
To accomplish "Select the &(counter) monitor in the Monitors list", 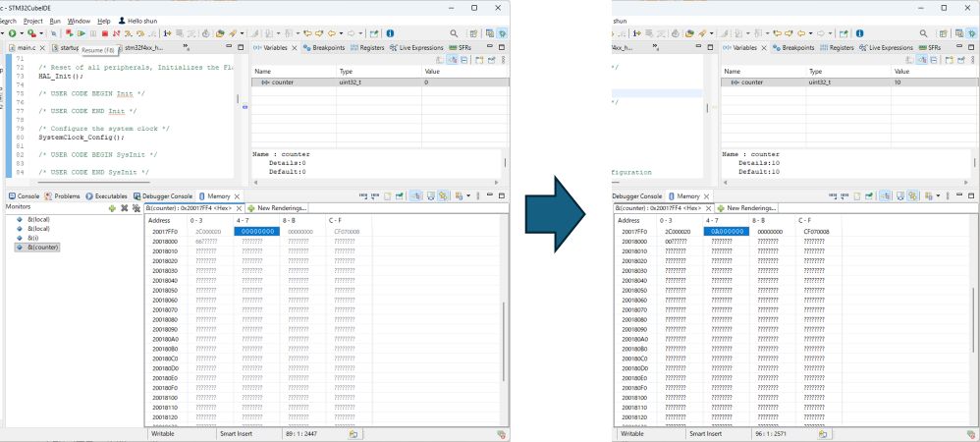I will coord(43,248).
